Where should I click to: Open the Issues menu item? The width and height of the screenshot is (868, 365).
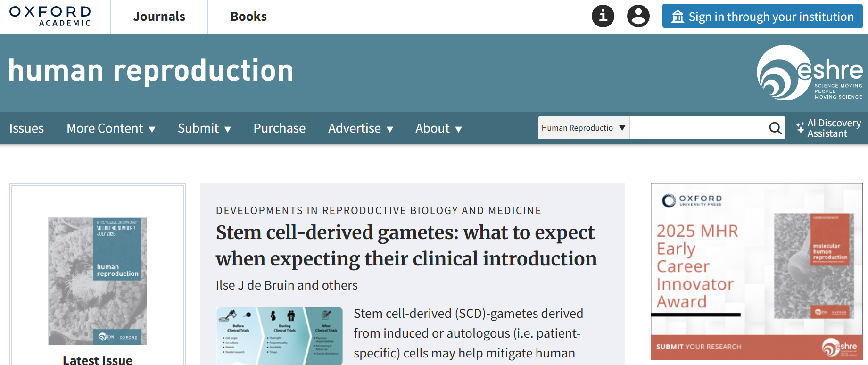26,128
